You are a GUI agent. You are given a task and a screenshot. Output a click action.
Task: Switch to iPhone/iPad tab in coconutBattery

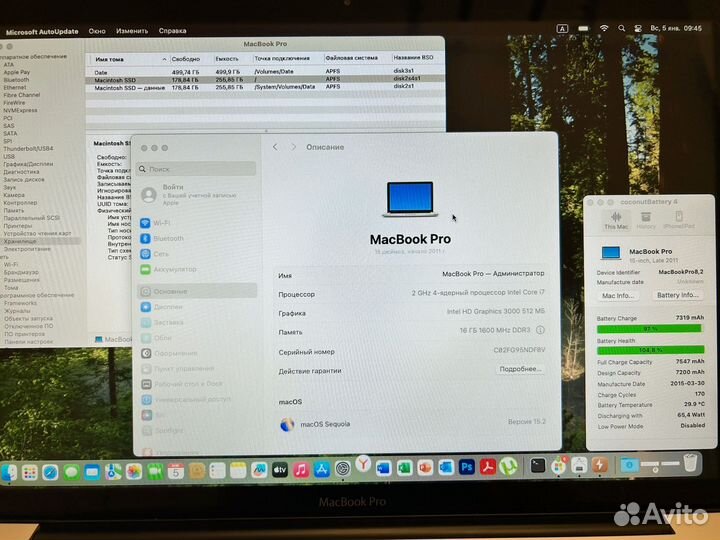point(679,220)
